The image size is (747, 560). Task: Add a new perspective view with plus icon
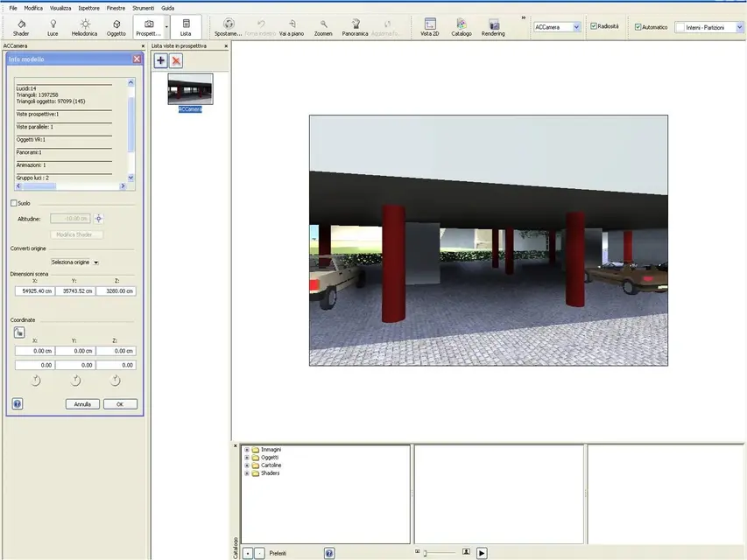click(161, 60)
